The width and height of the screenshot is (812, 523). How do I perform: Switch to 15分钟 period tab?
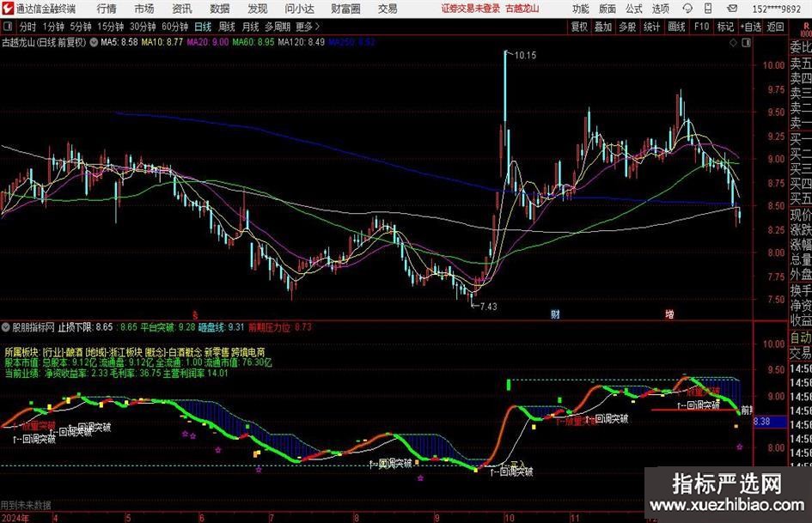click(x=110, y=27)
